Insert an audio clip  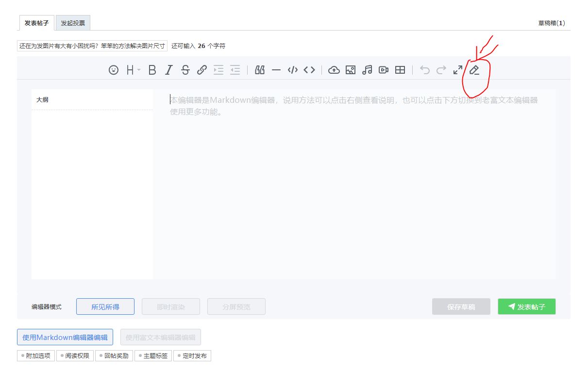pos(367,70)
